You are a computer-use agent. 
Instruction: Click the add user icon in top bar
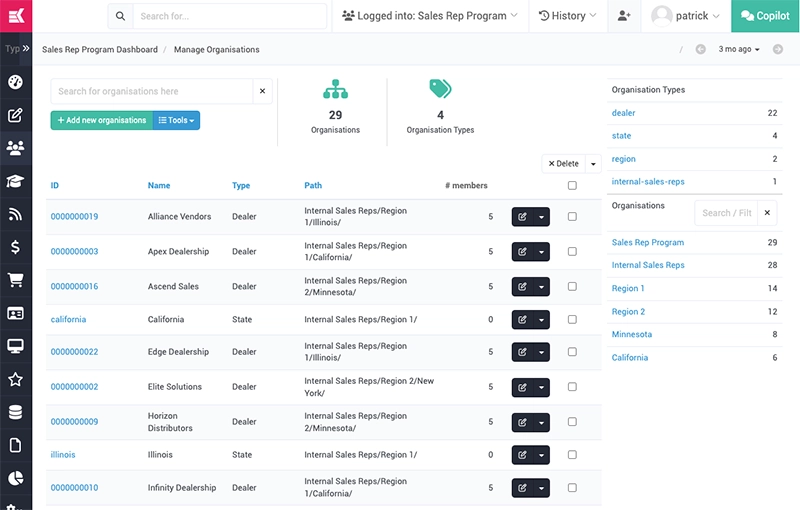624,16
